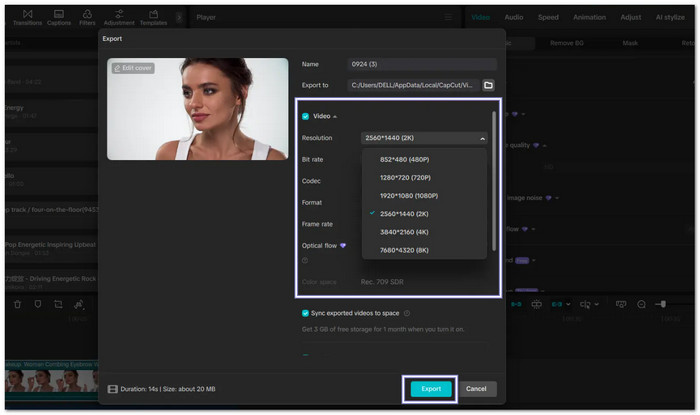Click the arrow showing more toolbar categories
This screenshot has width=700, height=415.
[179, 17]
